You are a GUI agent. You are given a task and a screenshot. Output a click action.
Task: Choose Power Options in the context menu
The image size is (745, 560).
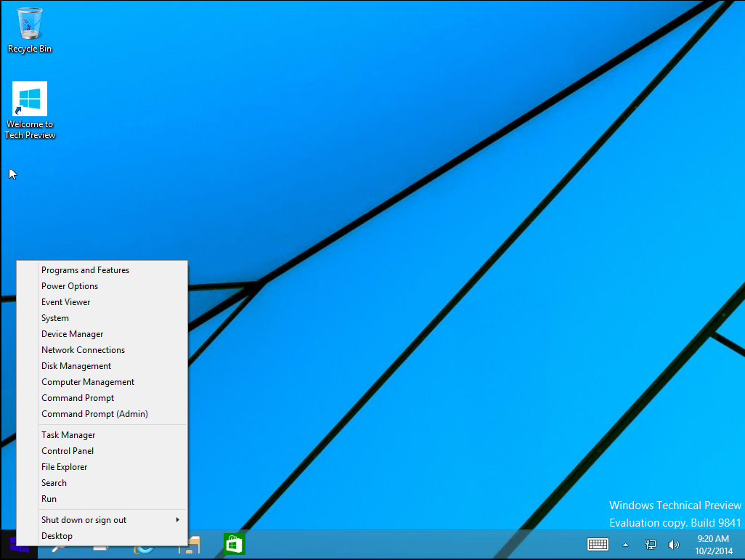(70, 286)
